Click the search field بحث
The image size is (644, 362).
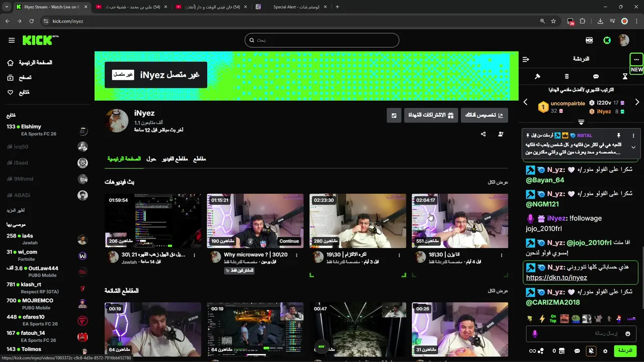[322, 40]
